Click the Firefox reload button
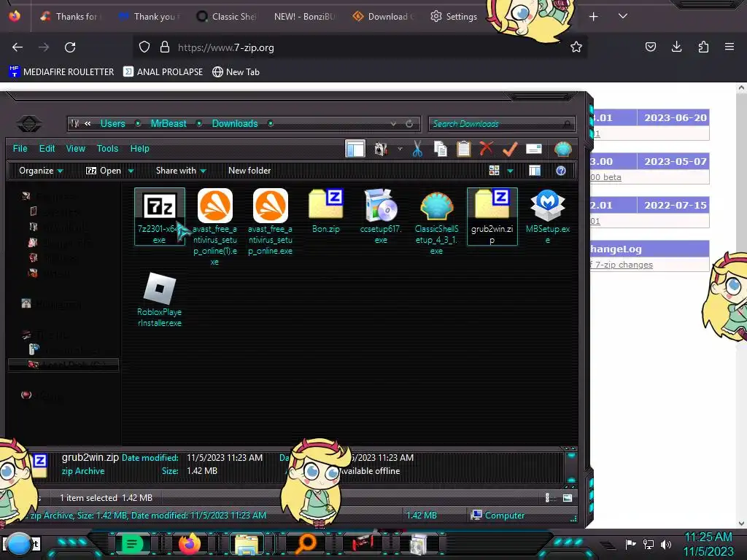 tap(70, 47)
